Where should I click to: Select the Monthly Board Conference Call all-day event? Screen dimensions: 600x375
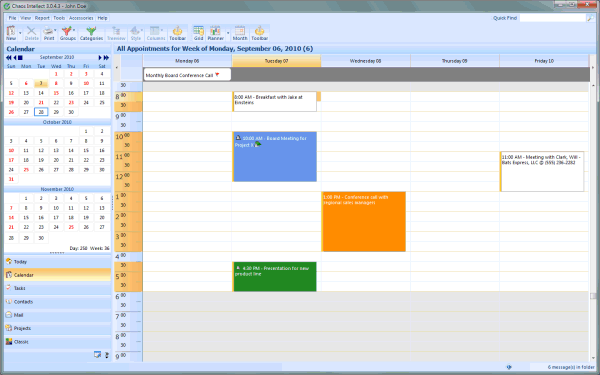pos(187,75)
